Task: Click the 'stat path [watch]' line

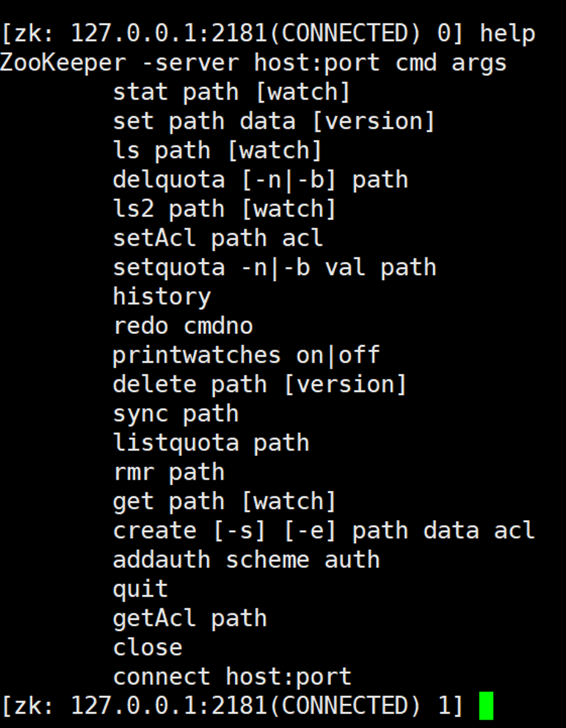Action: click(x=231, y=92)
